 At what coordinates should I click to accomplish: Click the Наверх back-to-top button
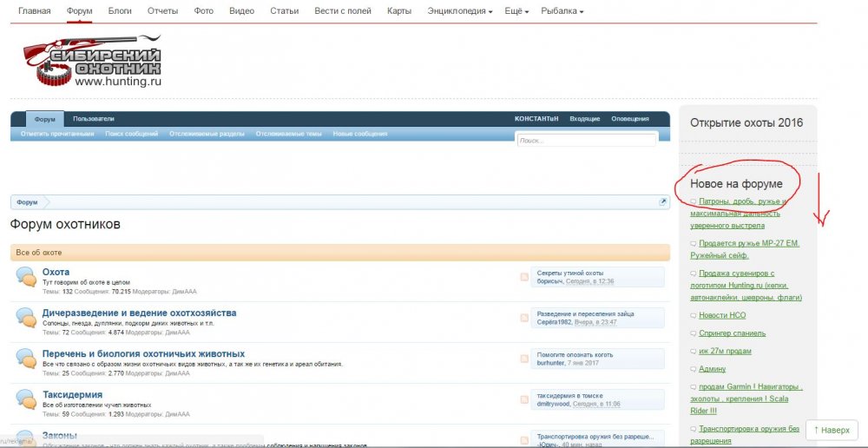click(832, 430)
